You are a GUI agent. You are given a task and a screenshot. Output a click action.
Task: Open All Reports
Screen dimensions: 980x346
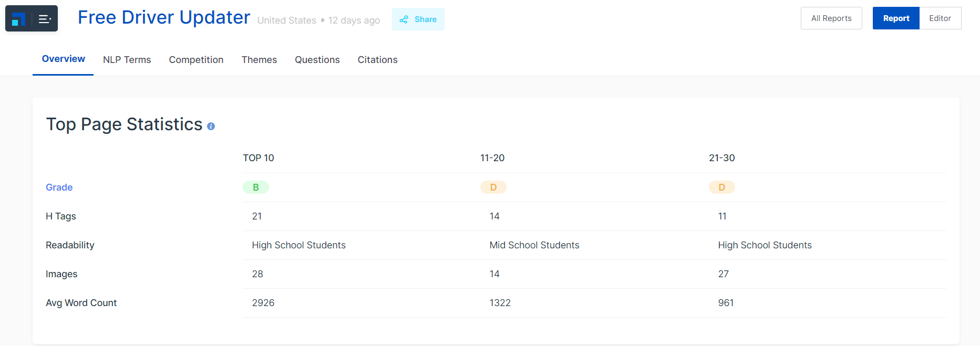pos(831,18)
